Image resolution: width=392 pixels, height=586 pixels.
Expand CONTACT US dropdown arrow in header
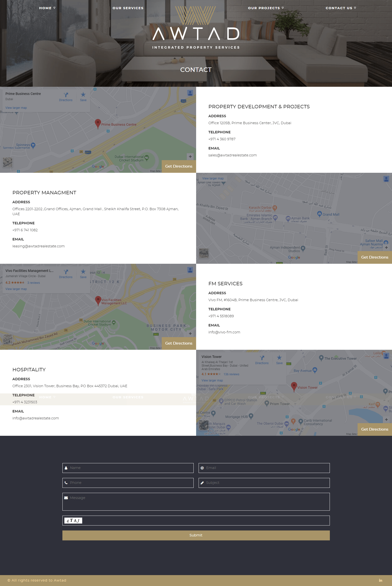click(355, 8)
